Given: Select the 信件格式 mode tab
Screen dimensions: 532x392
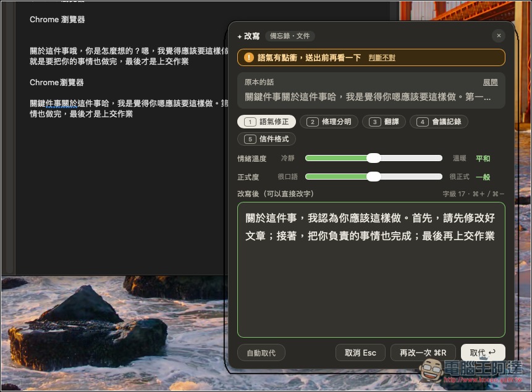Looking at the screenshot, I should (267, 139).
